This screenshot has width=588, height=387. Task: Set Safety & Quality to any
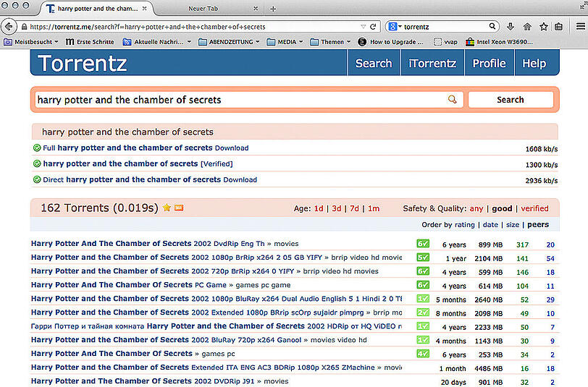pos(476,208)
